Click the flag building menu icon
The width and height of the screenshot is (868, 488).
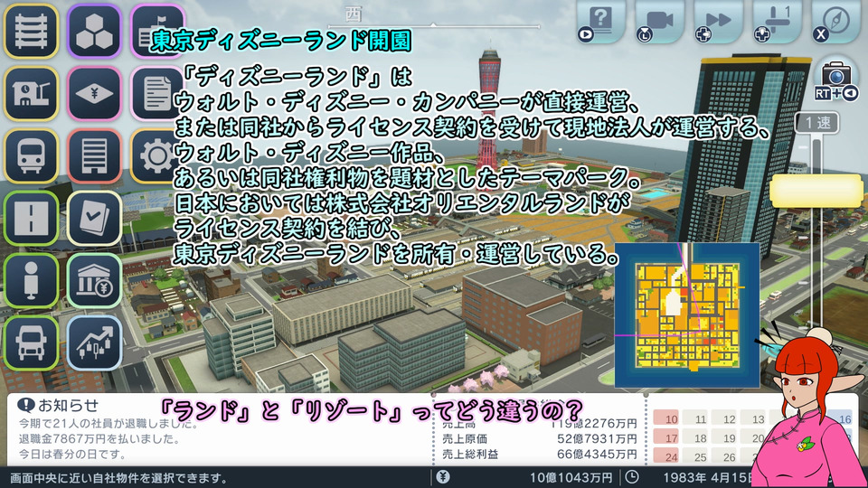[157, 31]
